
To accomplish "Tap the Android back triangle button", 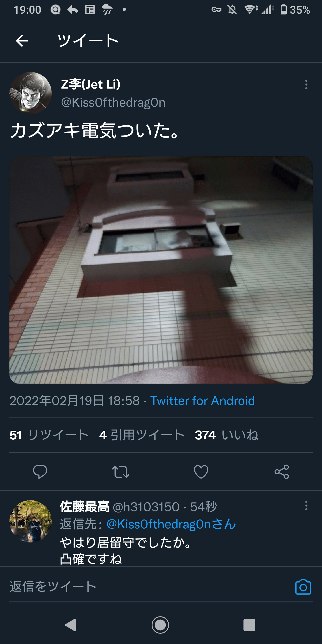I will [x=71, y=625].
